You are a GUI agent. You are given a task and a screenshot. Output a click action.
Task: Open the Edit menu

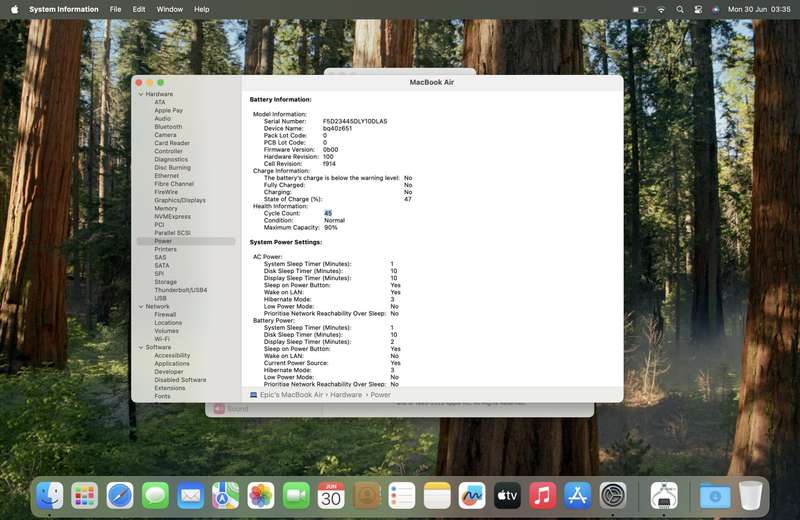[139, 9]
